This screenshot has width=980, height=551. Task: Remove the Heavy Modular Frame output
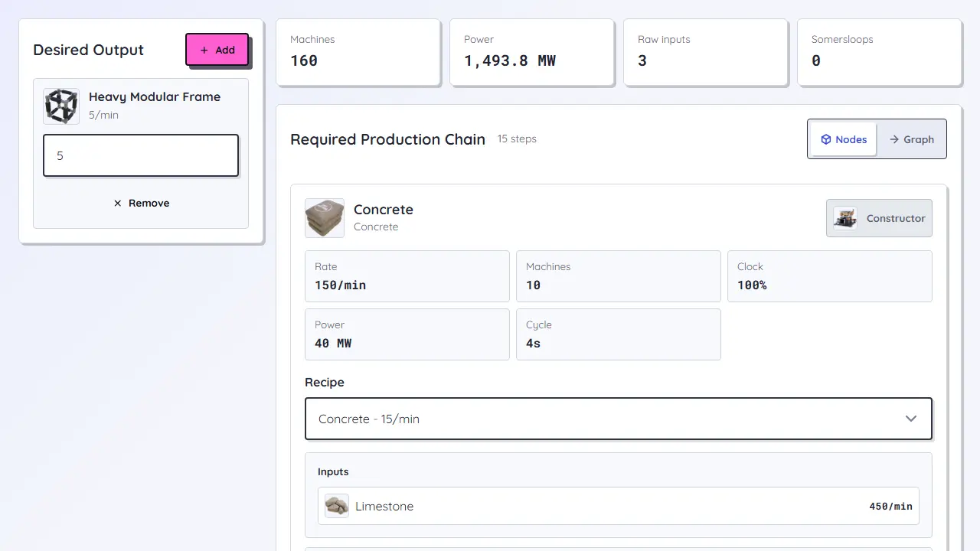pos(141,203)
